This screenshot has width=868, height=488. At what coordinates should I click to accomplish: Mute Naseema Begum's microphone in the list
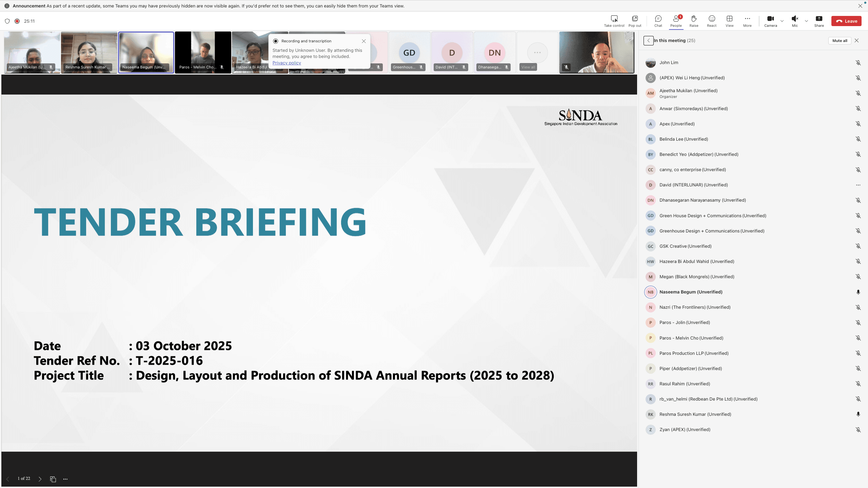pyautogui.click(x=858, y=292)
